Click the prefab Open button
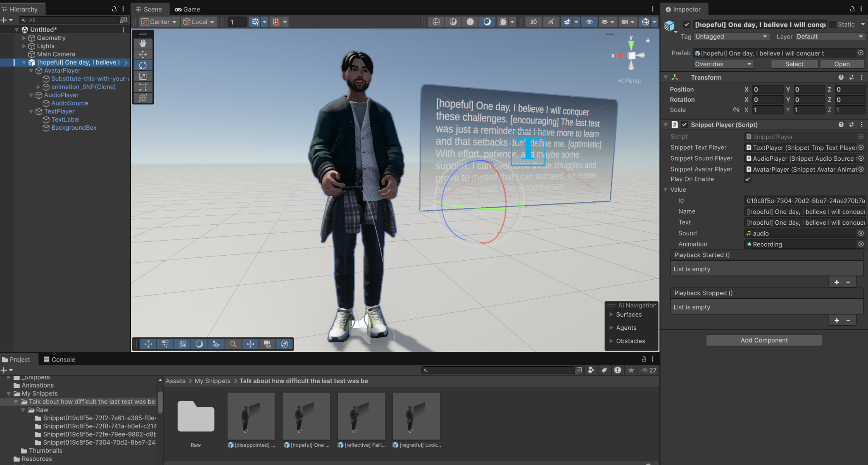 842,64
